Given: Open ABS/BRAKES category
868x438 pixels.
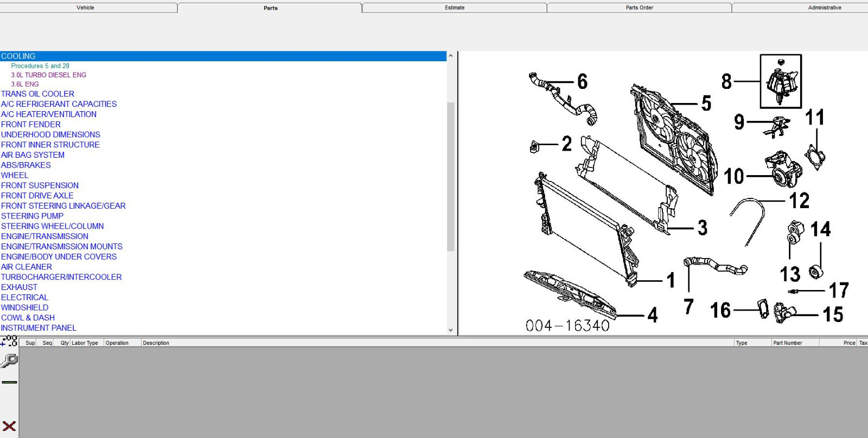Looking at the screenshot, I should coord(26,165).
